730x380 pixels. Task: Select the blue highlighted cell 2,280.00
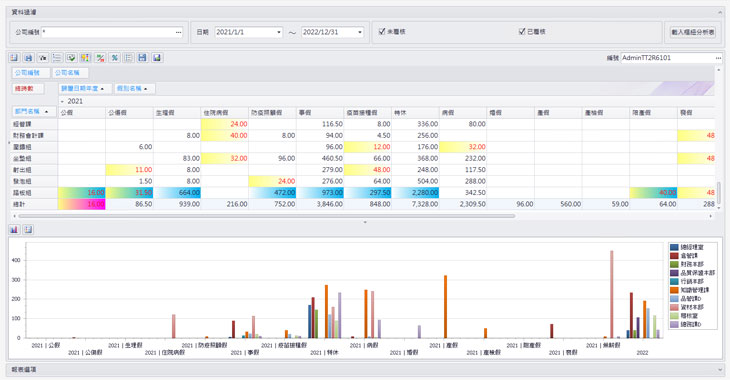(415, 193)
